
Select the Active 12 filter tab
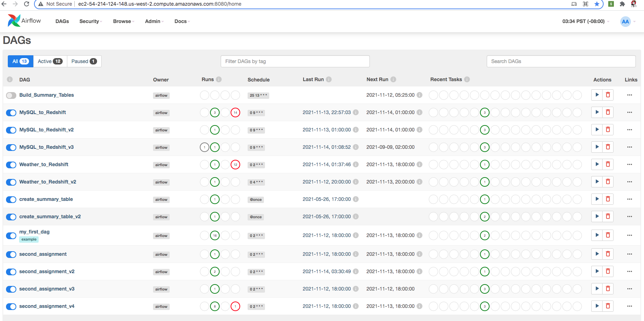click(x=50, y=61)
